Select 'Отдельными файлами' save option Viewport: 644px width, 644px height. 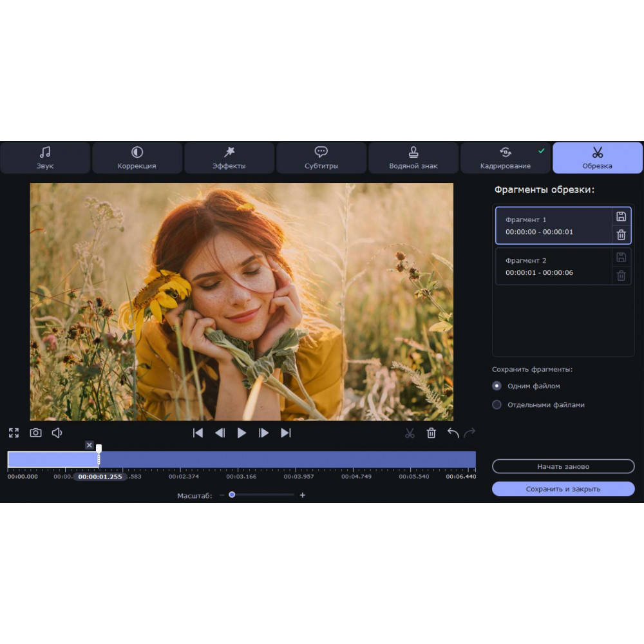tap(497, 405)
